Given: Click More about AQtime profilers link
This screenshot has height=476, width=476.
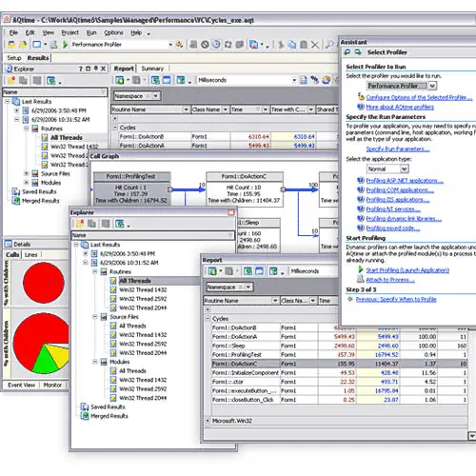Looking at the screenshot, I should pos(400,107).
